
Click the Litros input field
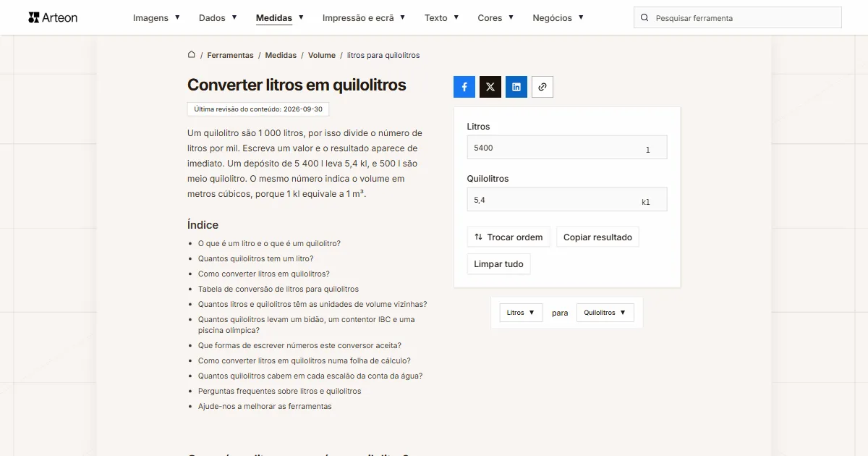[567, 148]
